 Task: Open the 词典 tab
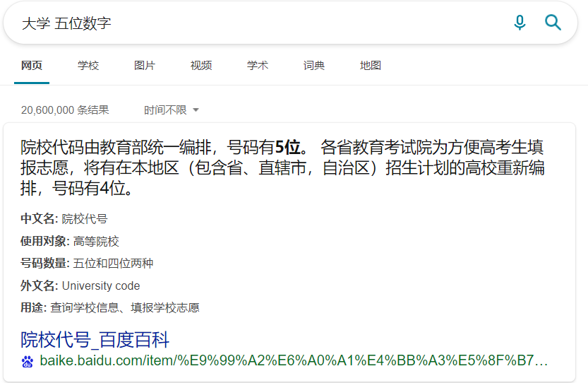click(x=314, y=66)
